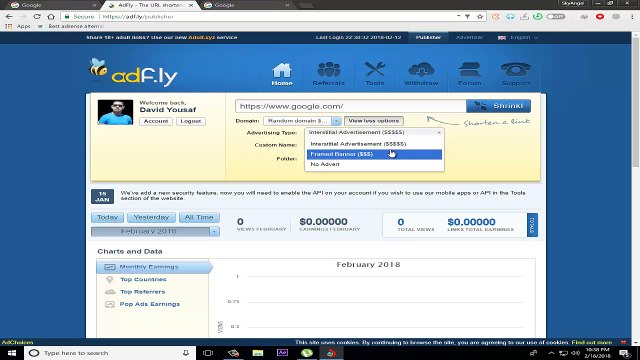Screen dimensions: 640x360
Task: Click the green circular arrow extension icon
Action: [538, 17]
